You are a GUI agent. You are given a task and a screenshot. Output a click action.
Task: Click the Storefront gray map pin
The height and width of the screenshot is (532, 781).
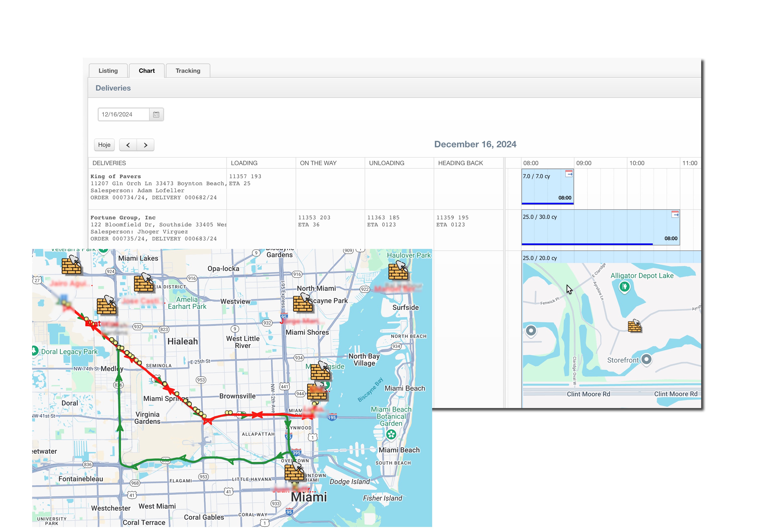(x=646, y=360)
